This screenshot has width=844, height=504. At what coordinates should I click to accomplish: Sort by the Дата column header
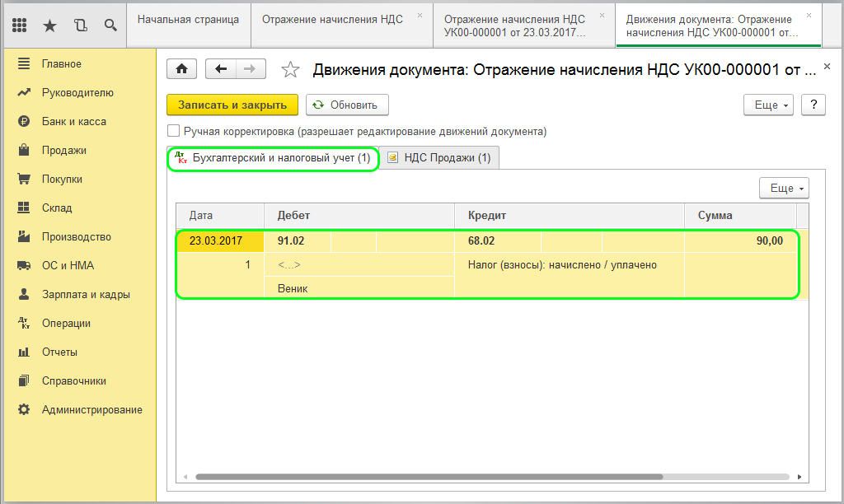tap(220, 215)
